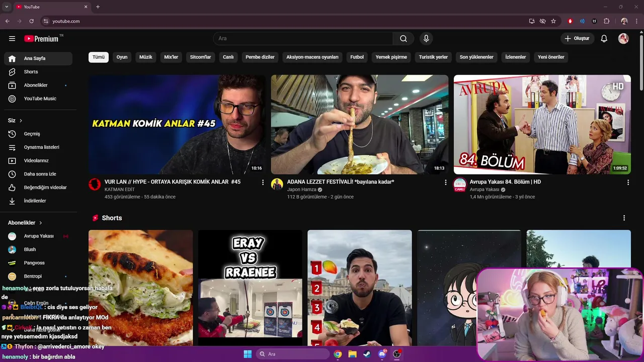Open Beğendiğim videolar list
Image resolution: width=644 pixels, height=362 pixels.
pos(38,188)
